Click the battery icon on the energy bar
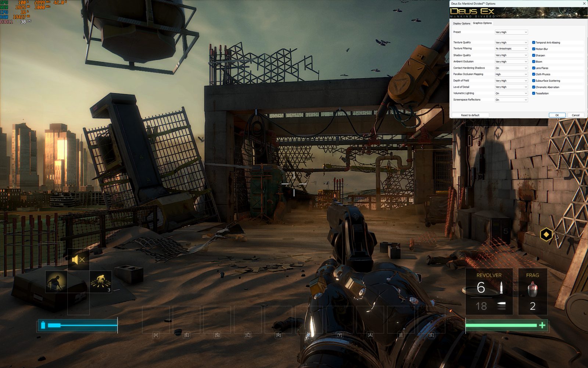588x368 pixels. pos(43,325)
